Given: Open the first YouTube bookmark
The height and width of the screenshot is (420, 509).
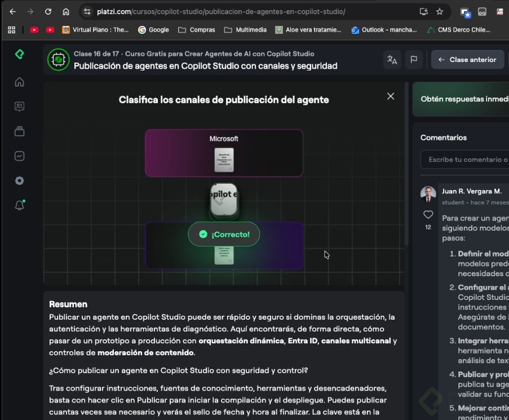Looking at the screenshot, I should (34, 30).
